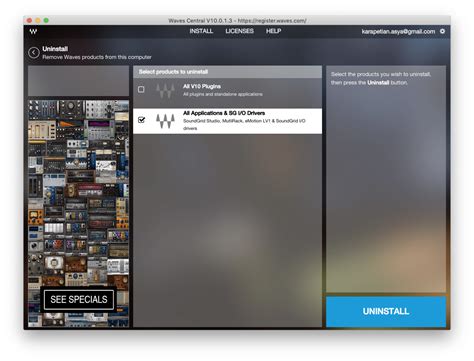The height and width of the screenshot is (361, 474).
Task: Click the Uninstall page heading
Action: [55, 49]
